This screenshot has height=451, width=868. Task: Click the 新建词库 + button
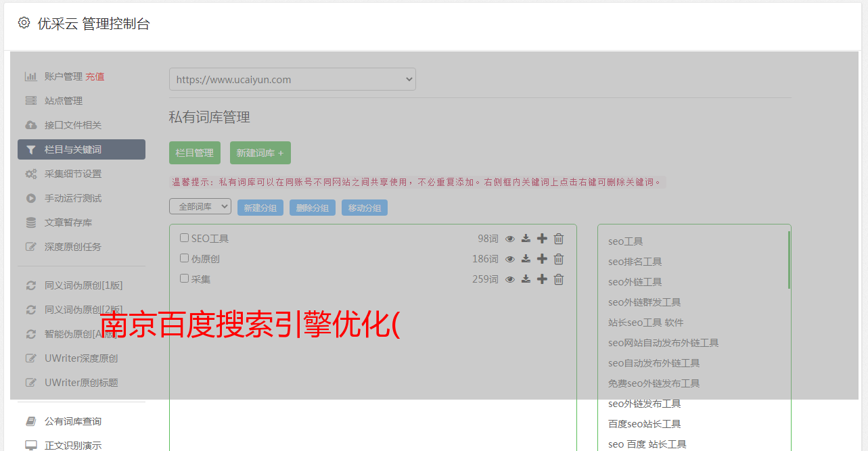[x=260, y=153]
